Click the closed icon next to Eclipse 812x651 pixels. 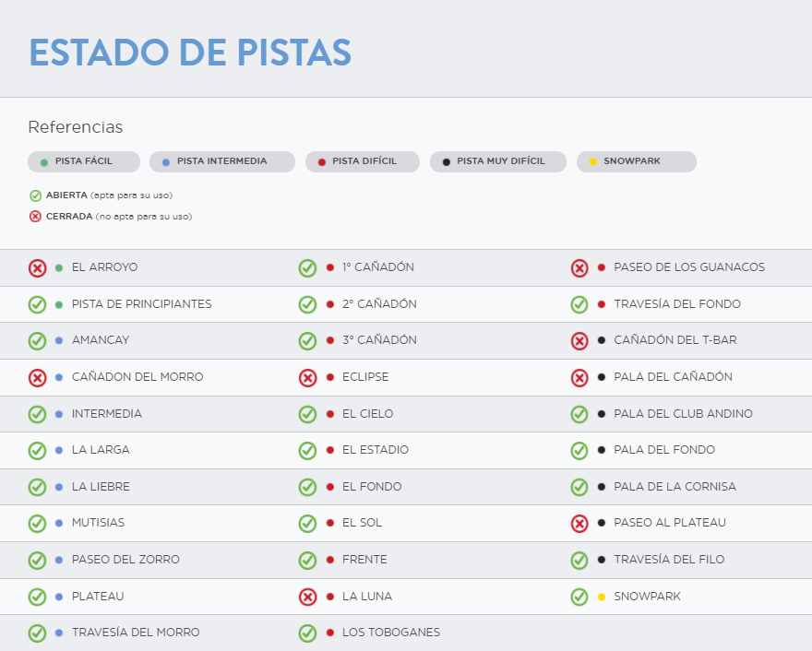(307, 378)
